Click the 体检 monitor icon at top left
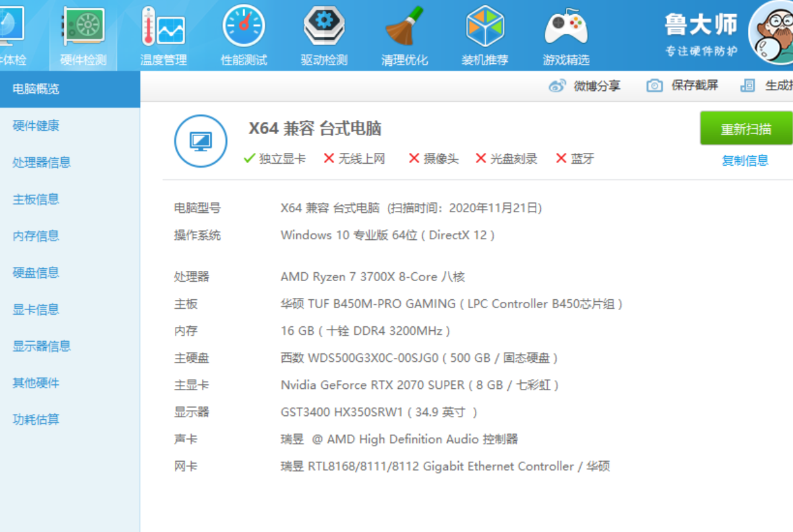This screenshot has height=532, width=793. tap(10, 26)
